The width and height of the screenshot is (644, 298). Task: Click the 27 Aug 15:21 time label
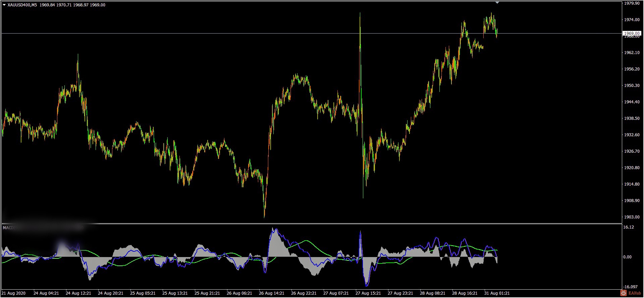click(368, 293)
